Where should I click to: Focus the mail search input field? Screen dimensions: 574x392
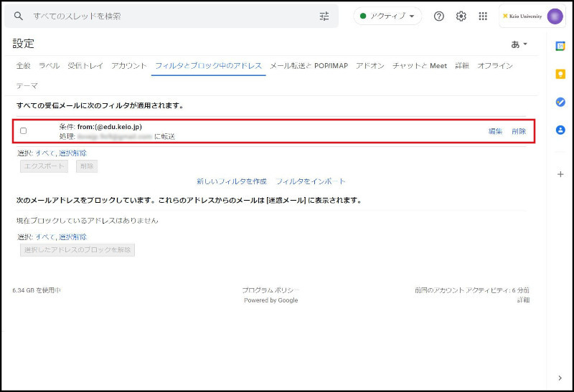[x=172, y=16]
